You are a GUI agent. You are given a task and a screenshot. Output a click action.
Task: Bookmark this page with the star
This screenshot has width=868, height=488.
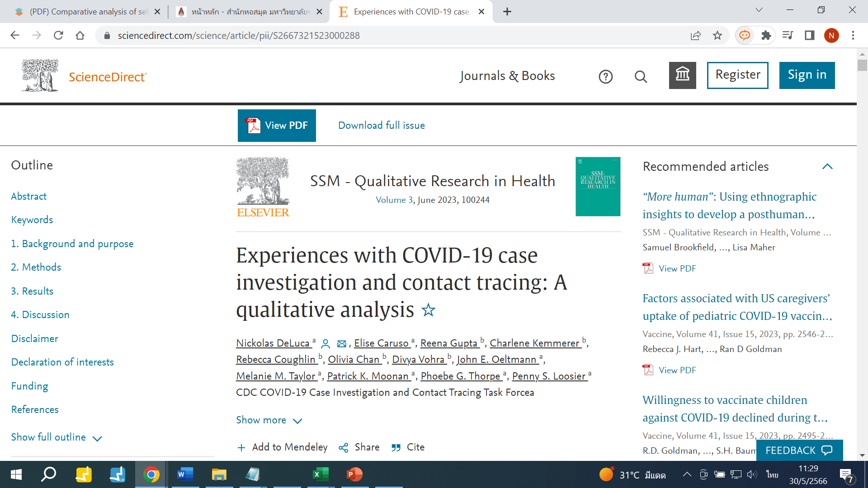[717, 35]
